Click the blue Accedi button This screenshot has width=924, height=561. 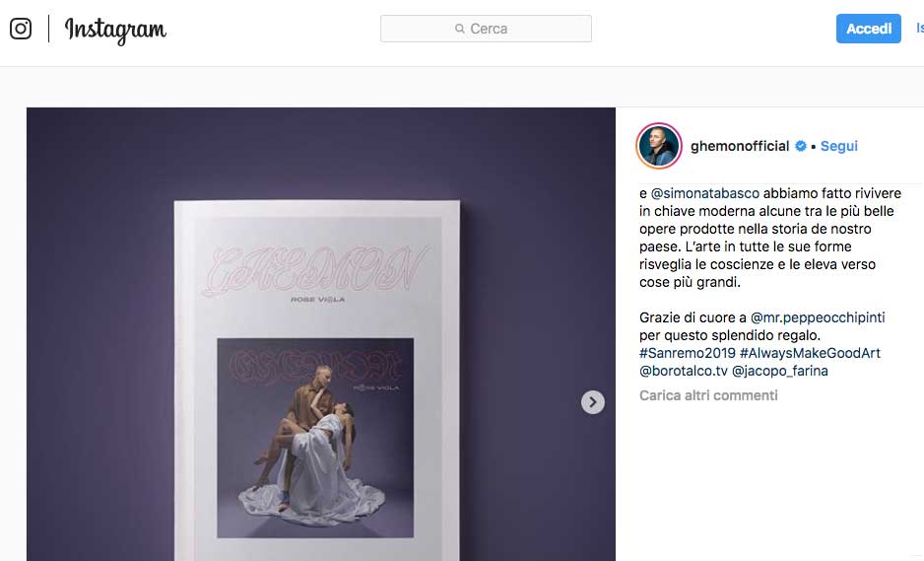click(x=869, y=29)
